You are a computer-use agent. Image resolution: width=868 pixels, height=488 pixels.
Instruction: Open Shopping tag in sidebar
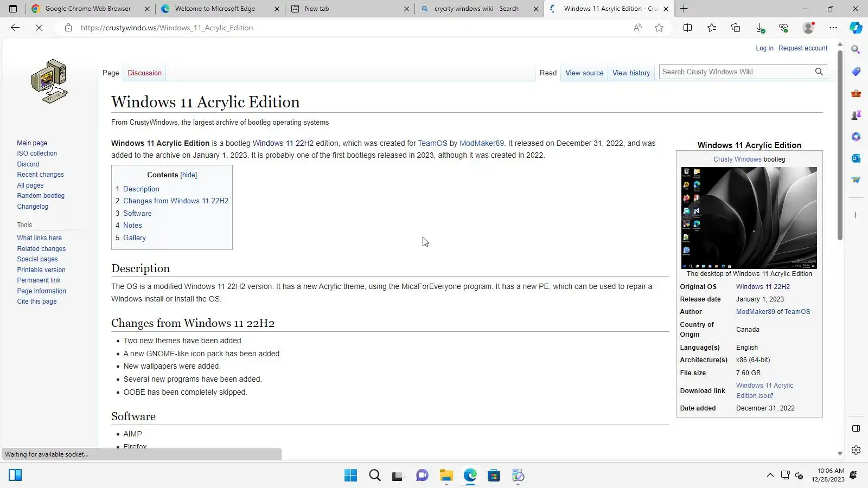pos(856,72)
